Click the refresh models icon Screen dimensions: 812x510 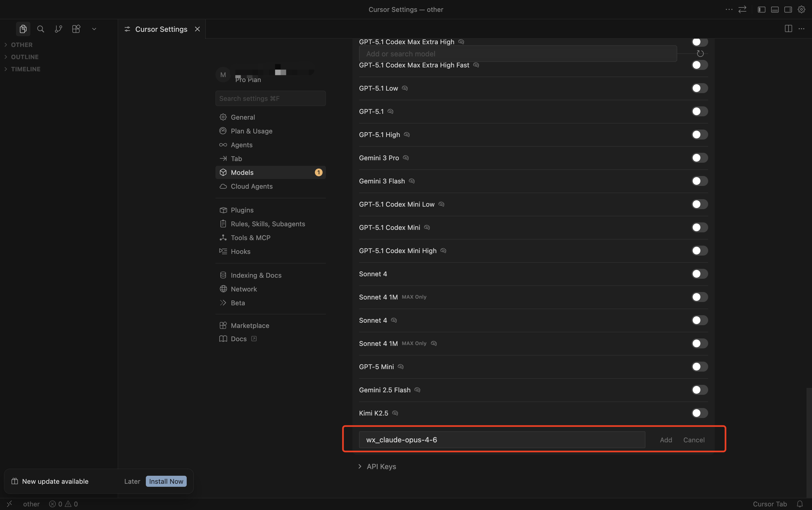click(700, 54)
